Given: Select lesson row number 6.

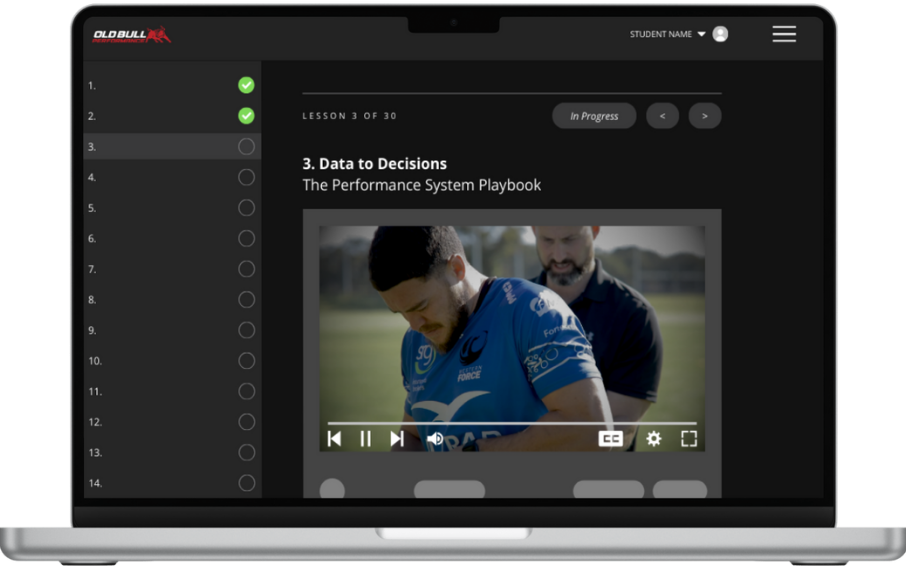Looking at the screenshot, I should click(x=172, y=239).
